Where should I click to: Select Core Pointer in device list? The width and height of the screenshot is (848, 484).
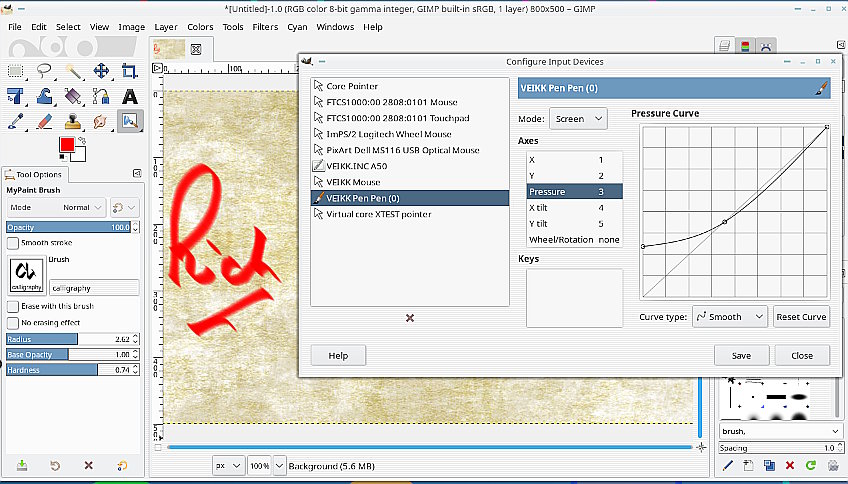tap(410, 86)
